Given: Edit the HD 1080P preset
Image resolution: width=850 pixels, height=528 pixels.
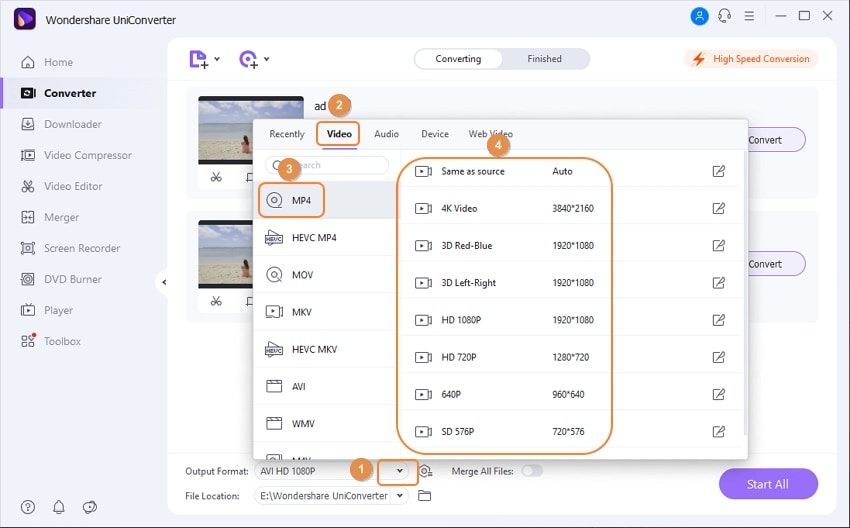Looking at the screenshot, I should [x=718, y=320].
